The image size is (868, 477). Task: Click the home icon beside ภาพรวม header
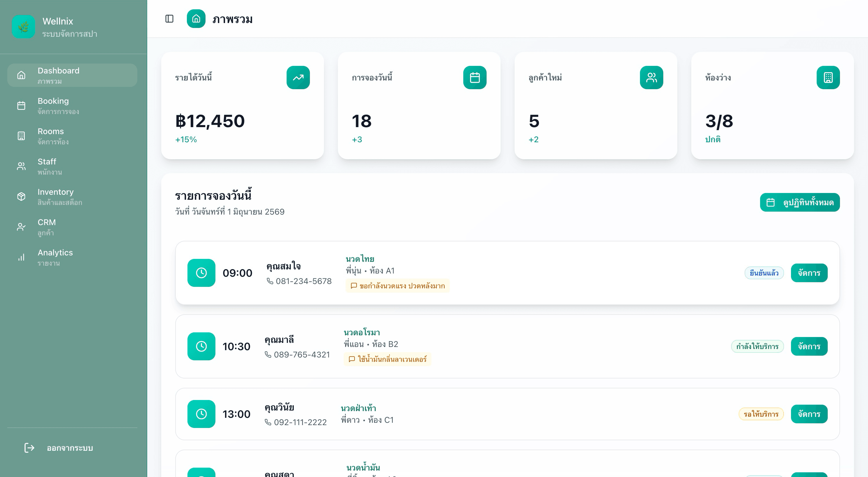click(196, 19)
